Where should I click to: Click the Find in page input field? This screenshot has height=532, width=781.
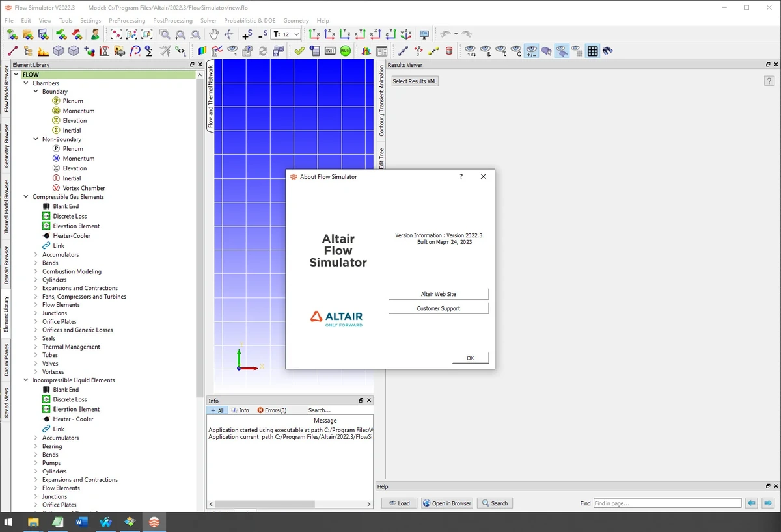pyautogui.click(x=667, y=503)
